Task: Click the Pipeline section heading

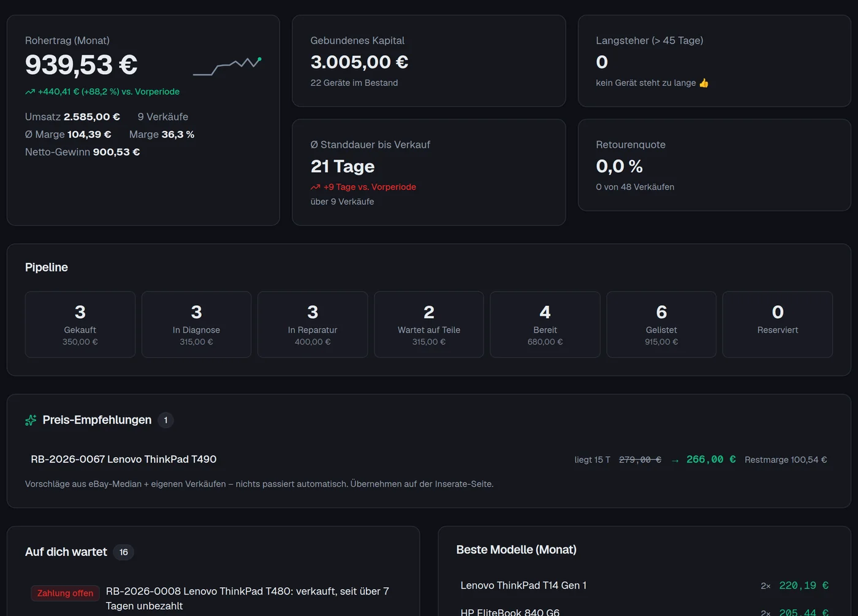Action: coord(47,267)
